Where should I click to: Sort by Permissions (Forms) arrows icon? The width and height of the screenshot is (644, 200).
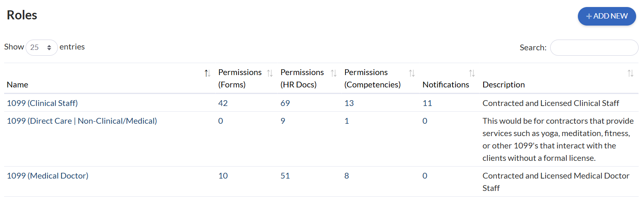[x=270, y=73]
